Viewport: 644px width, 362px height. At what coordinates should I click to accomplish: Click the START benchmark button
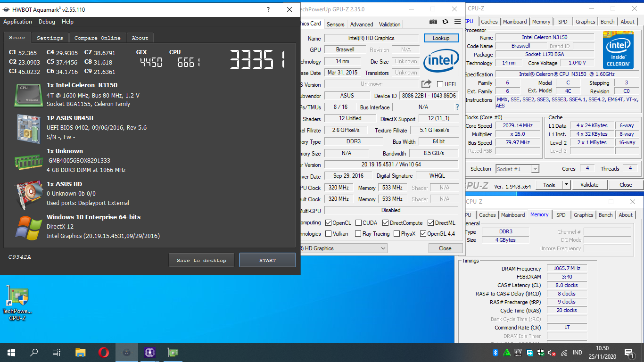[x=267, y=260]
